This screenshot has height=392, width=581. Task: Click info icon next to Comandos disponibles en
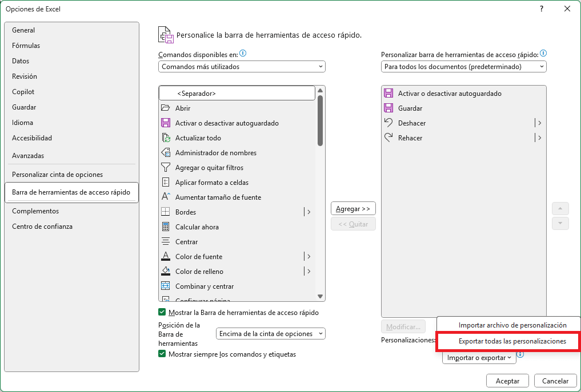click(243, 54)
